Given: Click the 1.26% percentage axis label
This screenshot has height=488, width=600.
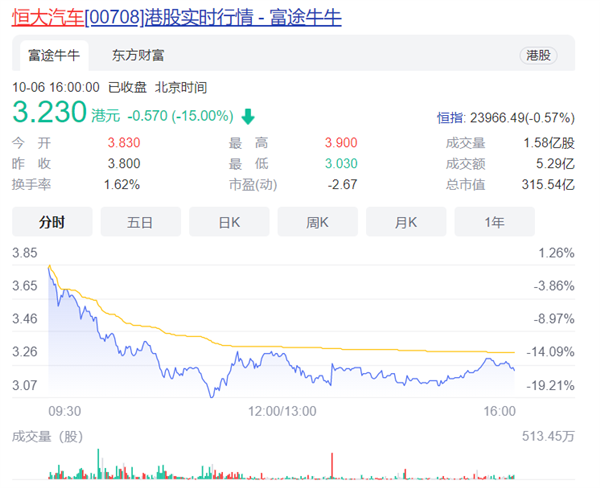Looking at the screenshot, I should click(556, 253).
